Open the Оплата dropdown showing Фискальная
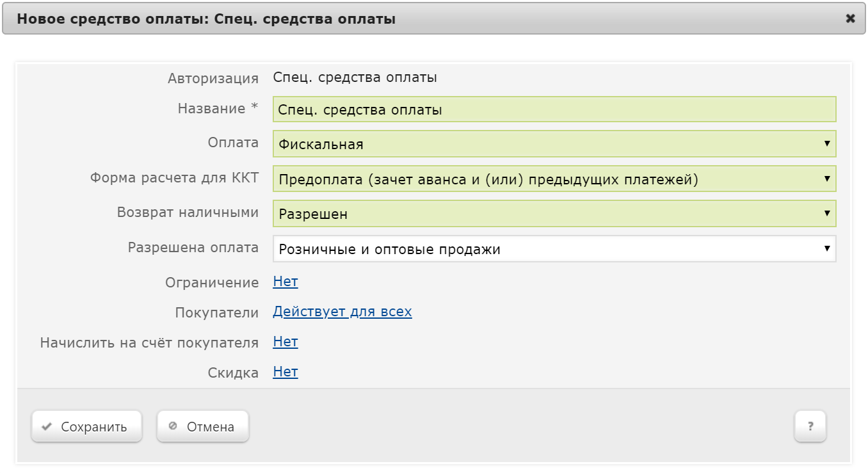868x473 pixels. (x=554, y=144)
